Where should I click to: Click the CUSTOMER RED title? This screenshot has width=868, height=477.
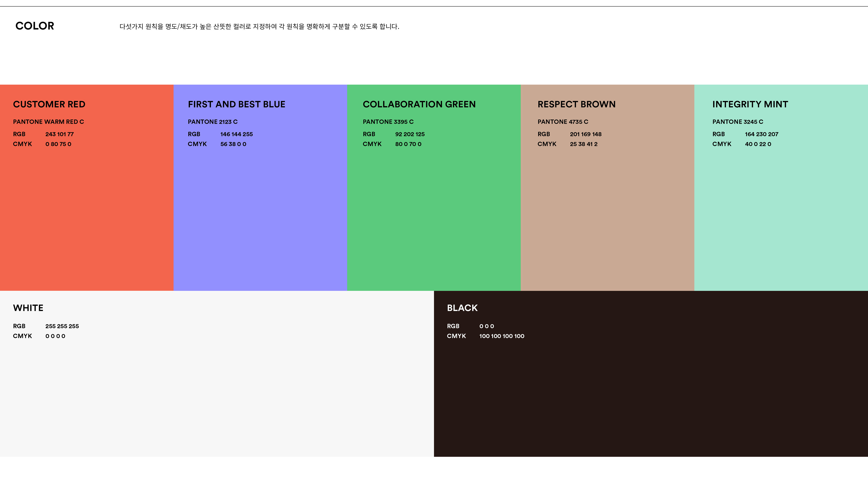49,104
